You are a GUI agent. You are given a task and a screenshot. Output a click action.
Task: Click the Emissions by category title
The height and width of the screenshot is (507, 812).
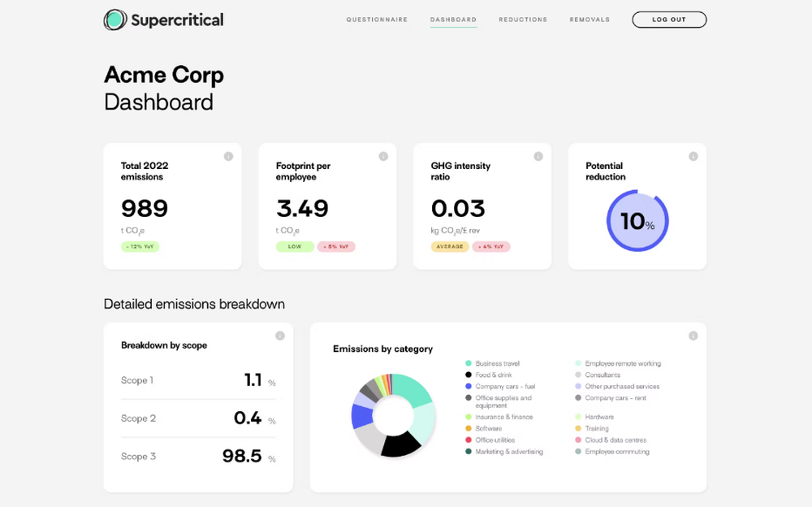click(x=382, y=349)
